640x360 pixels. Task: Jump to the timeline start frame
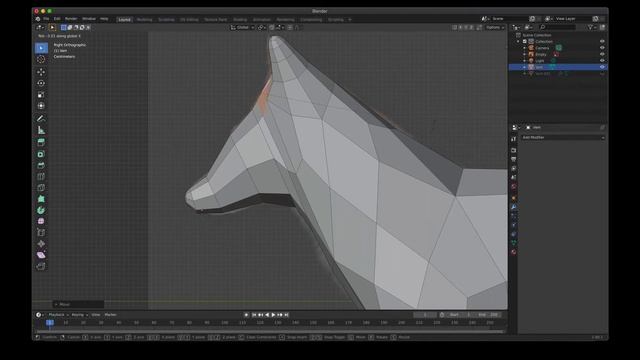tap(254, 315)
